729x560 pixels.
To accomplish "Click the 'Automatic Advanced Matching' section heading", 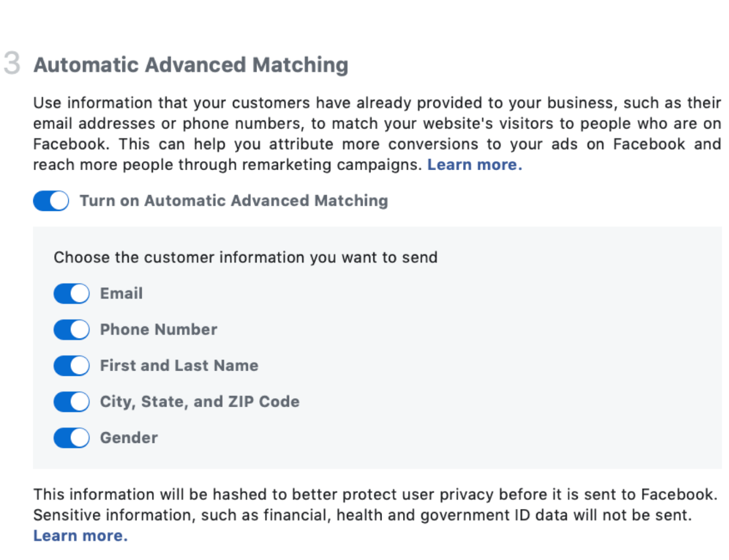I will 190,65.
